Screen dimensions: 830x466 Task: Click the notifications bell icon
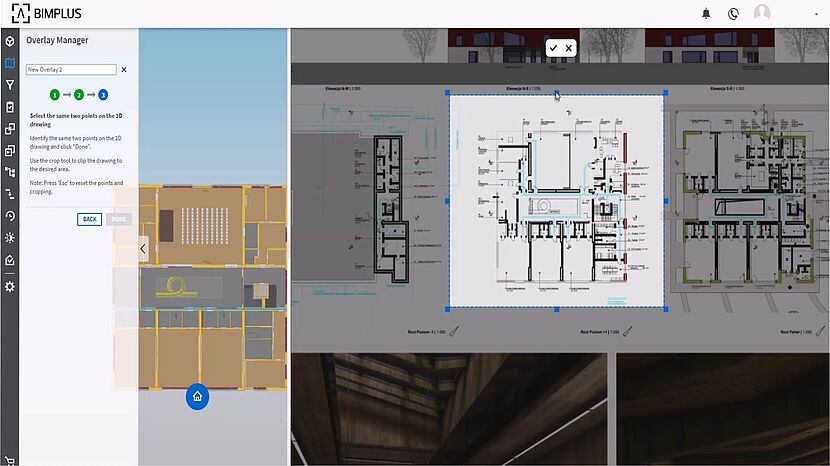tap(706, 14)
